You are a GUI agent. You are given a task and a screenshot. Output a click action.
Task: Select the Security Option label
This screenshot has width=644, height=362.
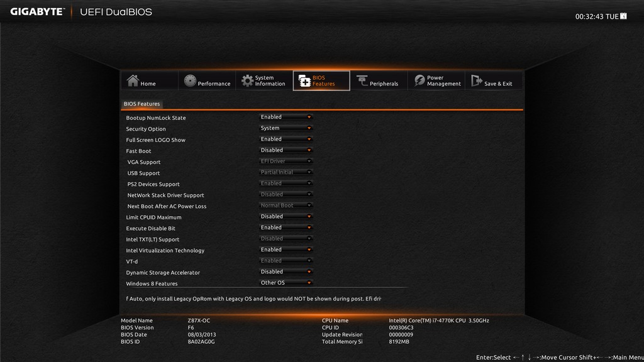point(146,129)
